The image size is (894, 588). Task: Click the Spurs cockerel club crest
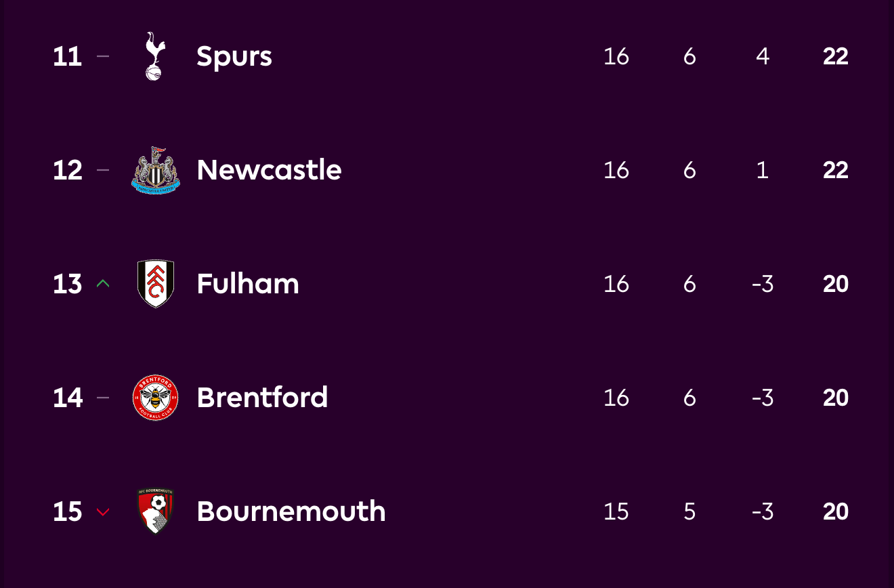pos(155,56)
